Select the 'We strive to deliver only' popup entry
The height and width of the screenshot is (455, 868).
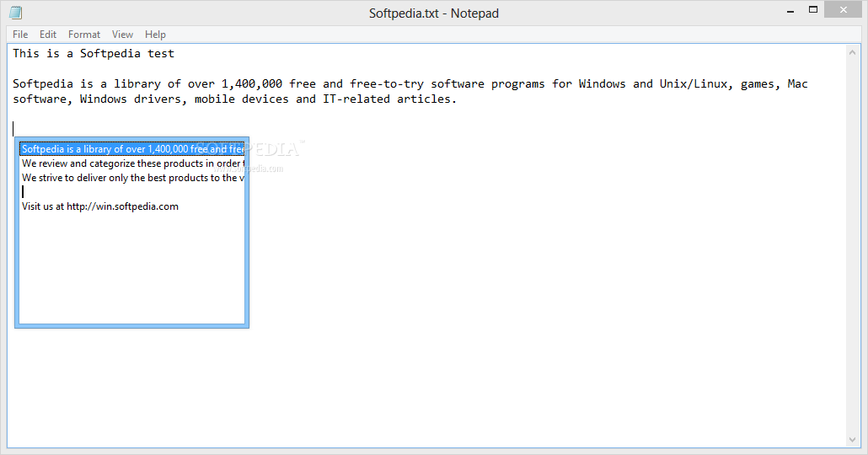click(x=132, y=178)
